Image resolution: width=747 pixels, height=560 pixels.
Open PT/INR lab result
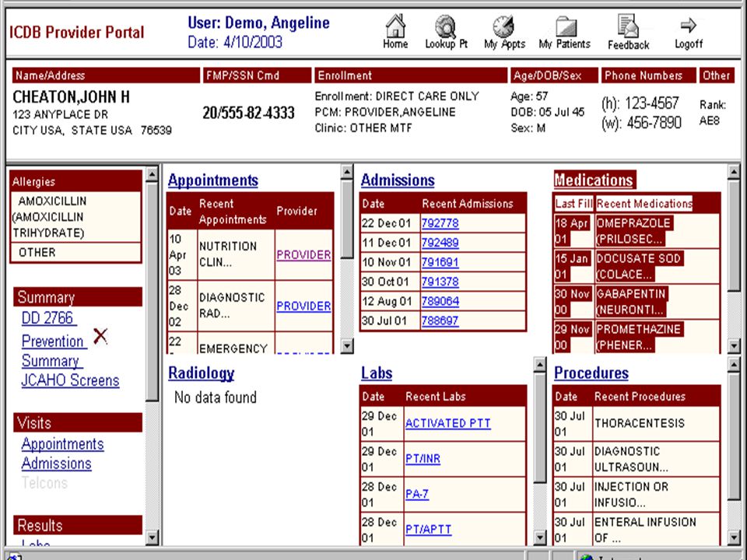(423, 459)
